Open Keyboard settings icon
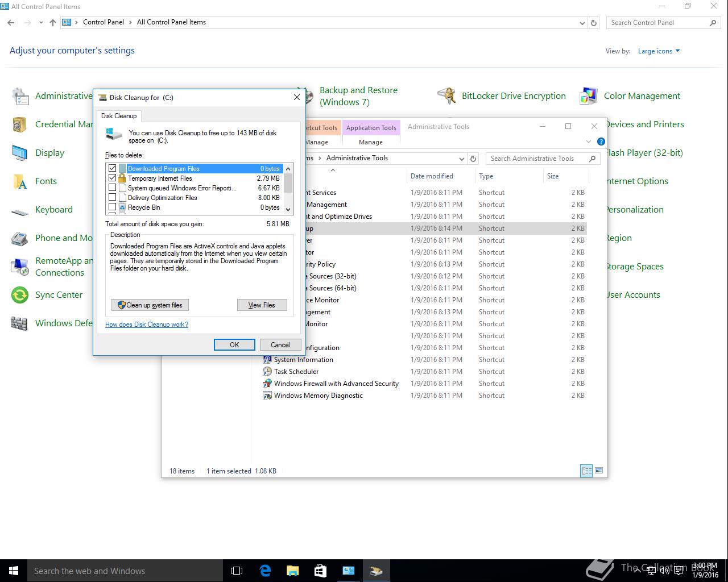 (x=20, y=211)
